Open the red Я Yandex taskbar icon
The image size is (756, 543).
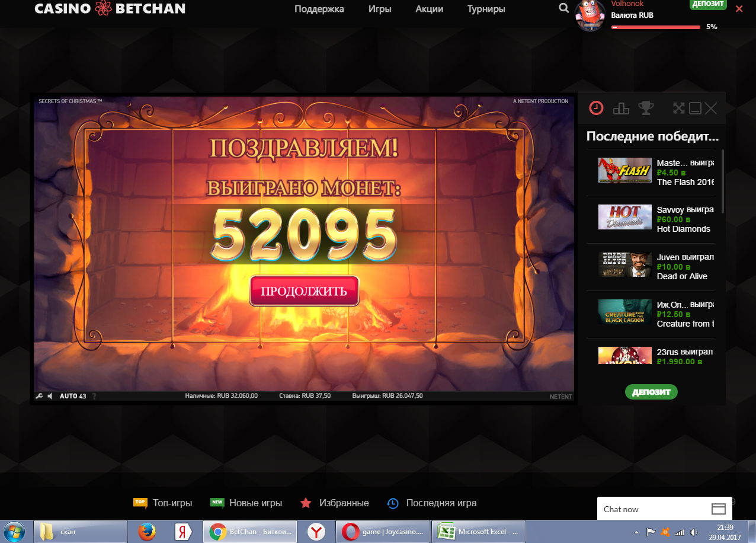[x=184, y=532]
